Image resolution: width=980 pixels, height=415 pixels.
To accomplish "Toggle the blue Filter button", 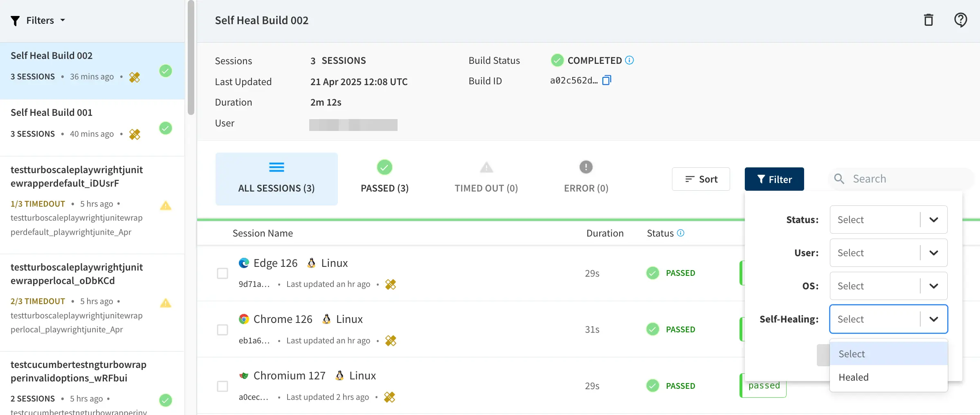I will (774, 179).
